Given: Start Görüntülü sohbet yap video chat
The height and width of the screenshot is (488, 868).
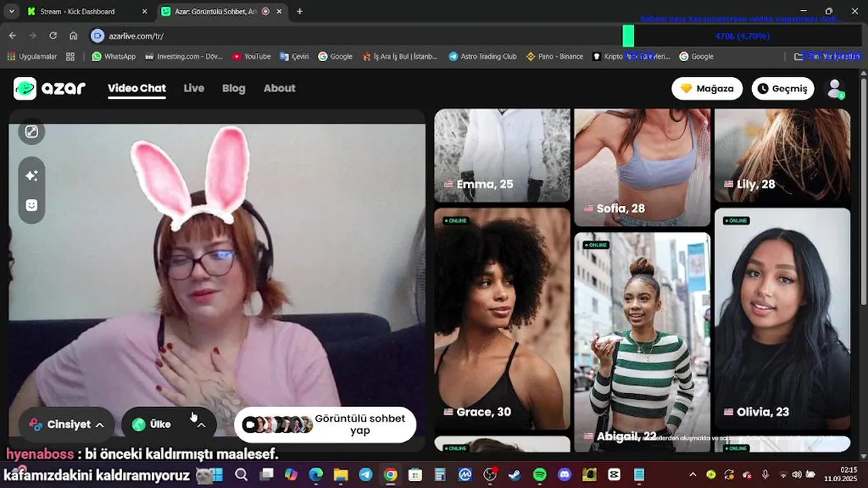Looking at the screenshot, I should 325,424.
